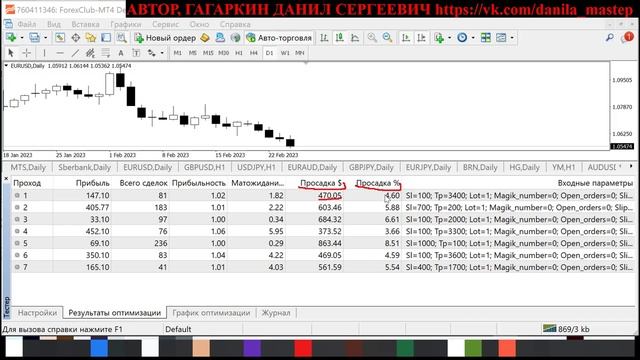Click the Zoom Out magnifier icon
Screen dimensions: 640x360
coord(387,38)
